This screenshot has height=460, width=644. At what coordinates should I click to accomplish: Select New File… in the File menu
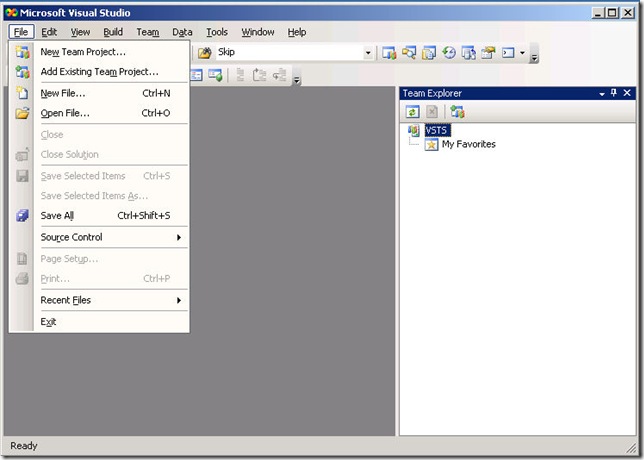(111, 93)
